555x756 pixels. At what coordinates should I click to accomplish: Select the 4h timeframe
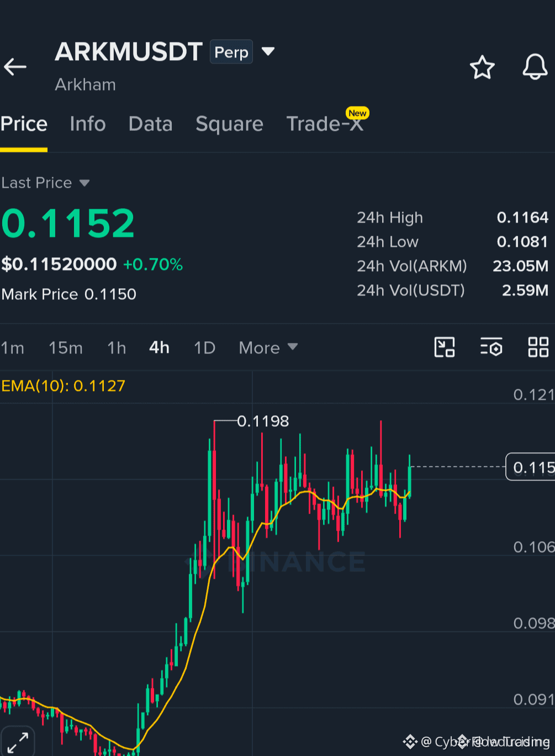[x=159, y=347]
